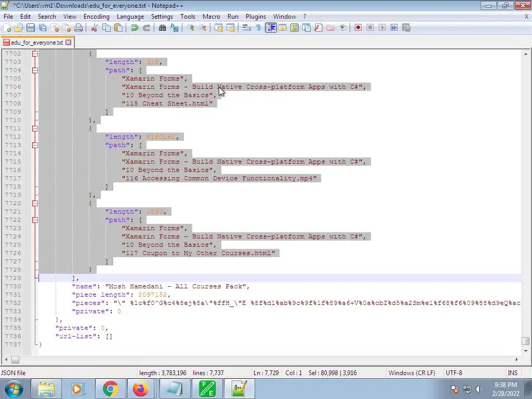Close the edu_for_everyone.txt tab
This screenshot has width=532, height=399.
tap(68, 43)
